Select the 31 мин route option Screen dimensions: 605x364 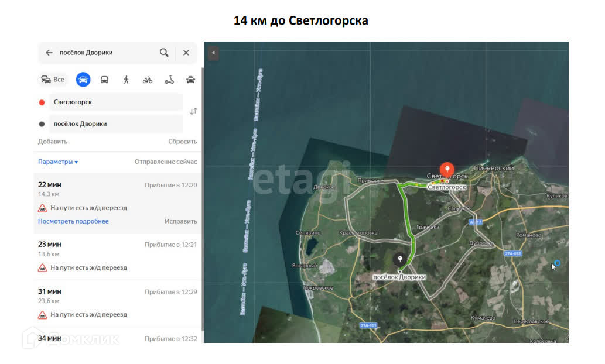(117, 304)
